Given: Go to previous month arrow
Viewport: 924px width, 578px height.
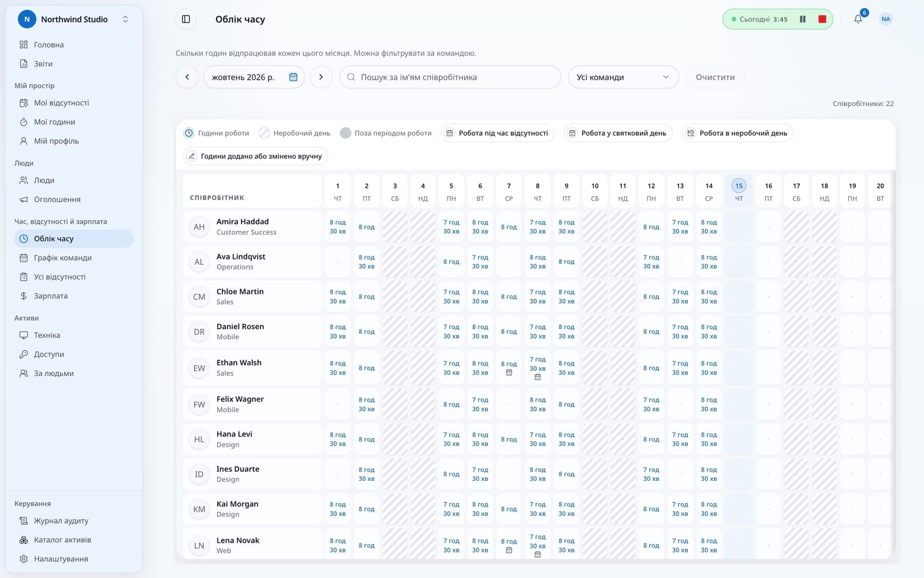Looking at the screenshot, I should pos(187,77).
